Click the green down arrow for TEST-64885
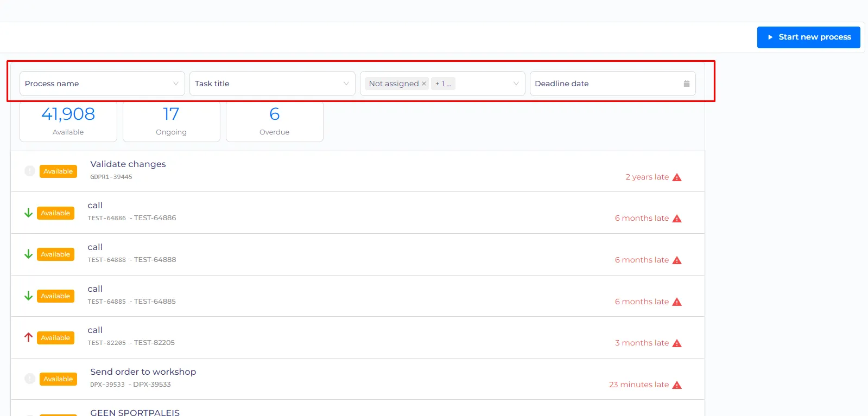Image resolution: width=868 pixels, height=416 pixels. tap(29, 296)
